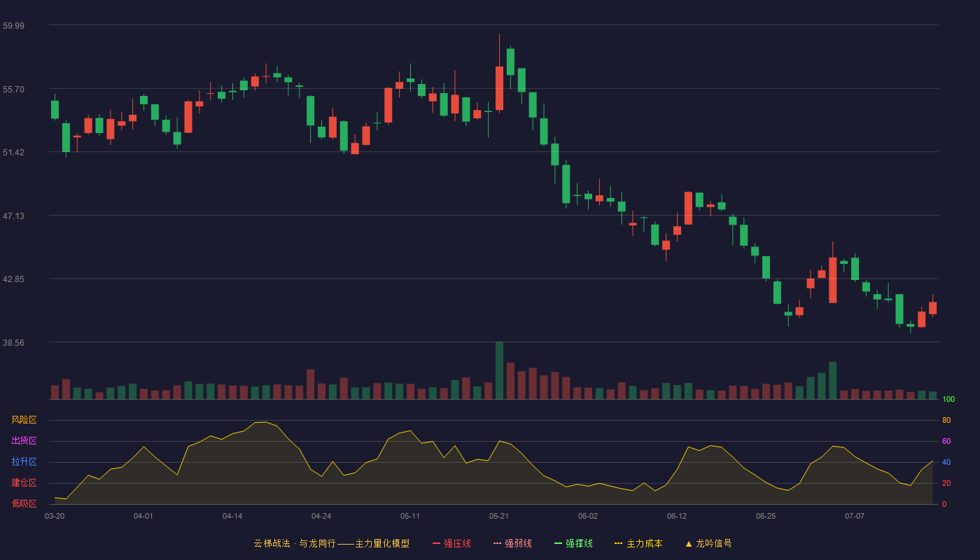This screenshot has width=980, height=560.
Task: Click the 03-20 date label
Action: (x=55, y=516)
